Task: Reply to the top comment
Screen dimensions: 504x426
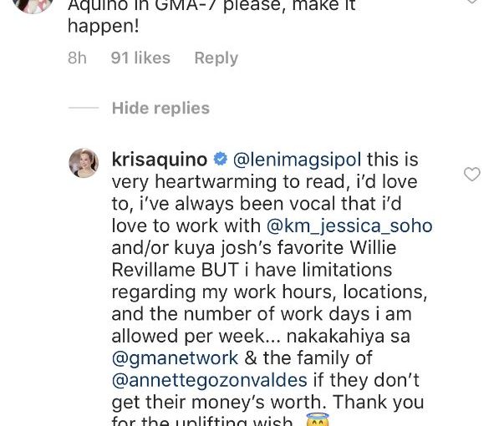Action: coord(216,58)
